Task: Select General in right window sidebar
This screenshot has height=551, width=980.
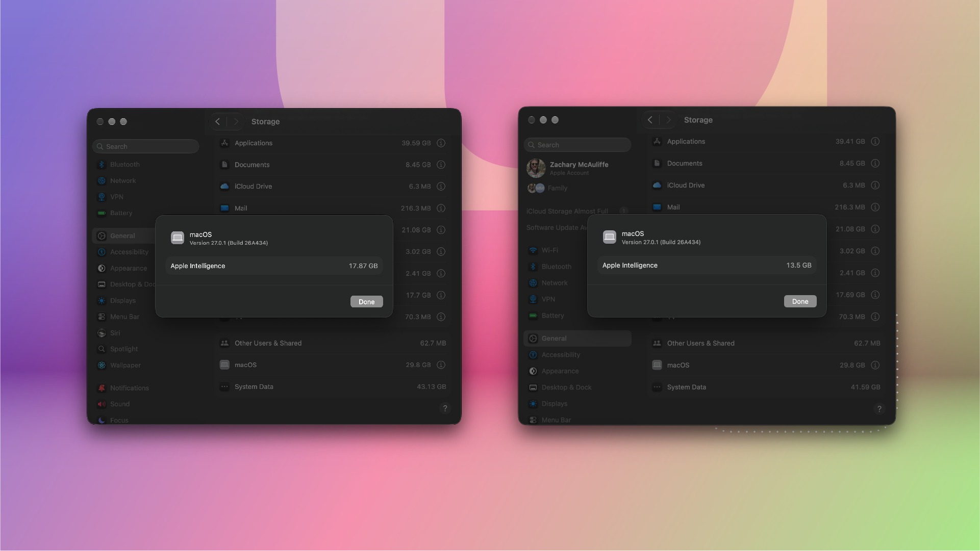Action: [577, 338]
